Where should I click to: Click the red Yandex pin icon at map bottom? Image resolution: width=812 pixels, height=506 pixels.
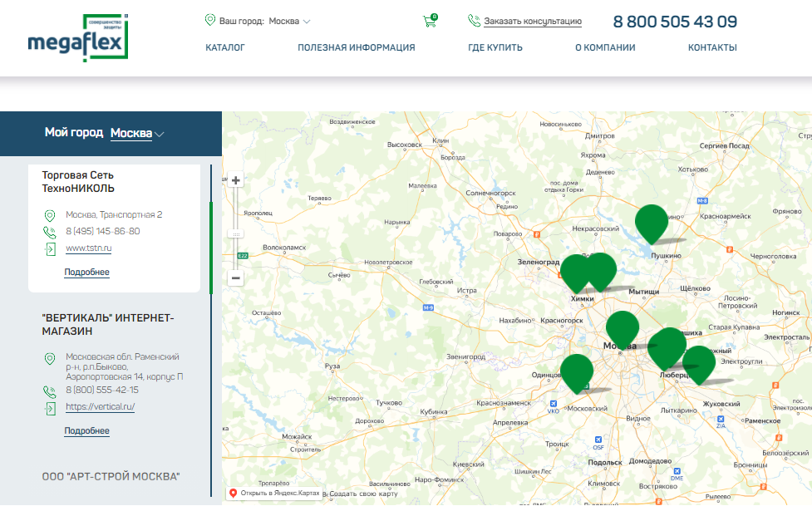(233, 493)
